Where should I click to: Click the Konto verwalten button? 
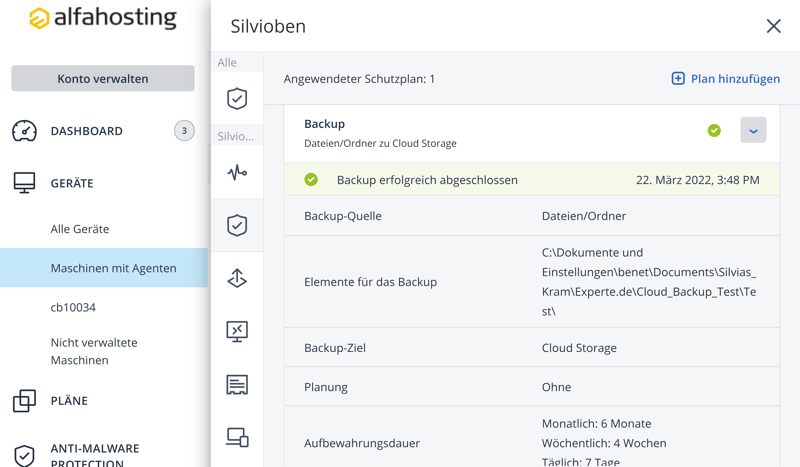pos(103,79)
